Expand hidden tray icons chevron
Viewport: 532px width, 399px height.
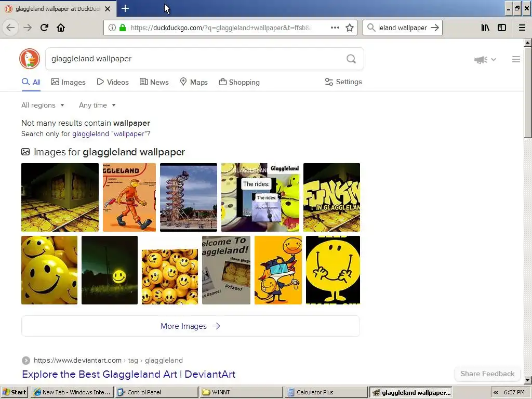pos(495,393)
